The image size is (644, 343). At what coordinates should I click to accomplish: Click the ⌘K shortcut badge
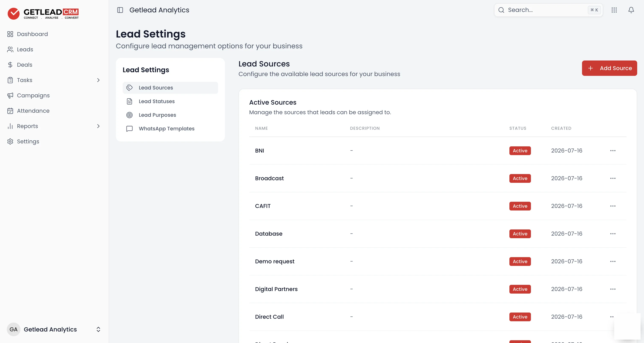point(594,10)
